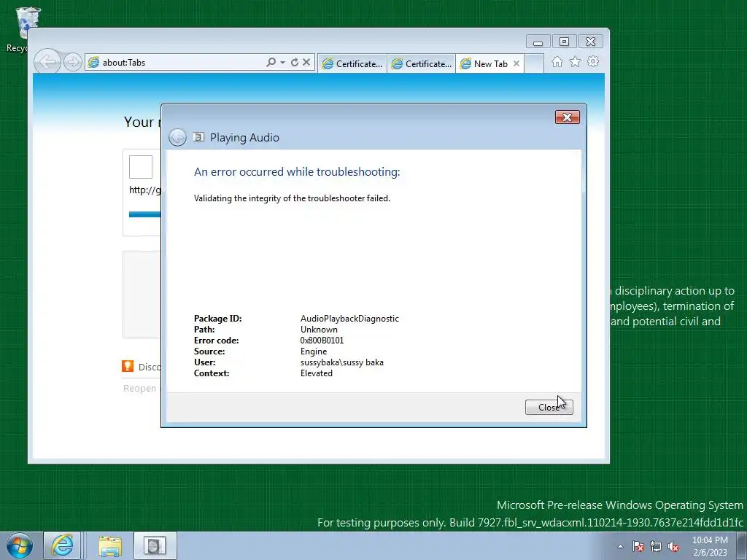747x560 pixels.
Task: Click Internet Explorer's back navigation button
Action: (x=47, y=62)
